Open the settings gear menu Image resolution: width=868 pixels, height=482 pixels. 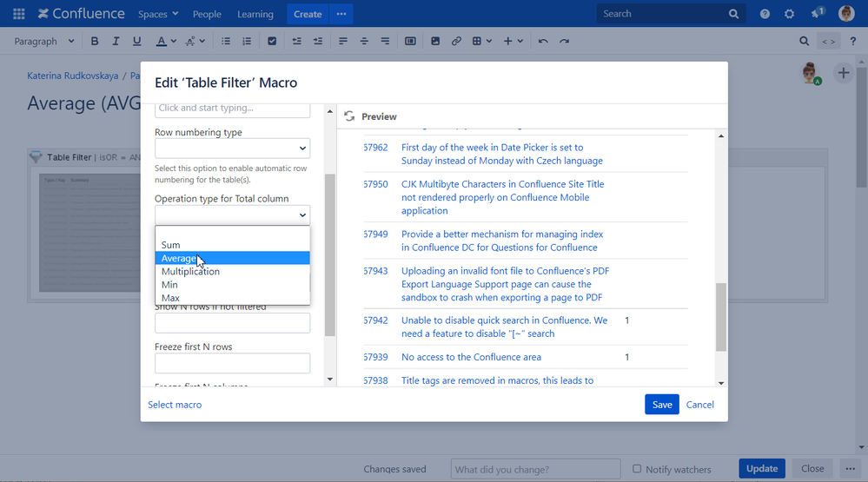(790, 14)
